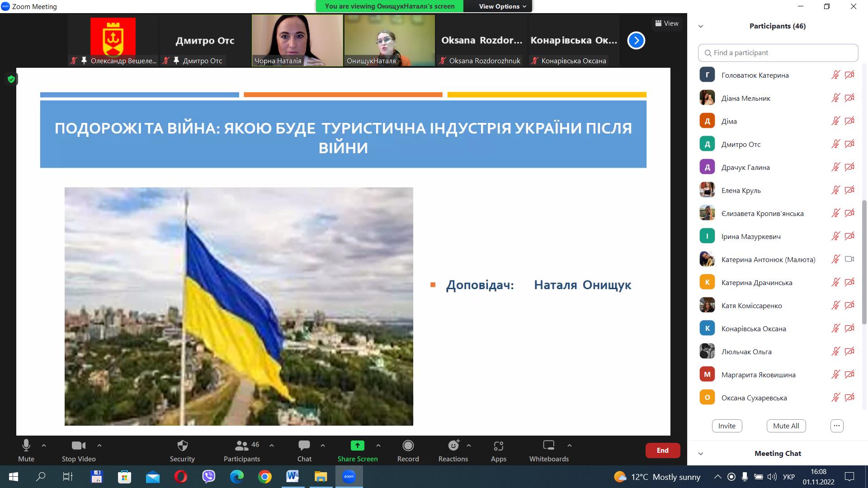This screenshot has width=868, height=488.
Task: Open audio options arrow beside Mute
Action: pyautogui.click(x=44, y=446)
